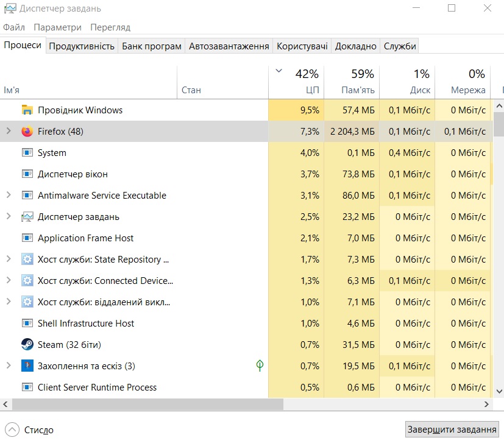Open the Перегляд menu
Screen dimensions: 504x446
tap(110, 27)
